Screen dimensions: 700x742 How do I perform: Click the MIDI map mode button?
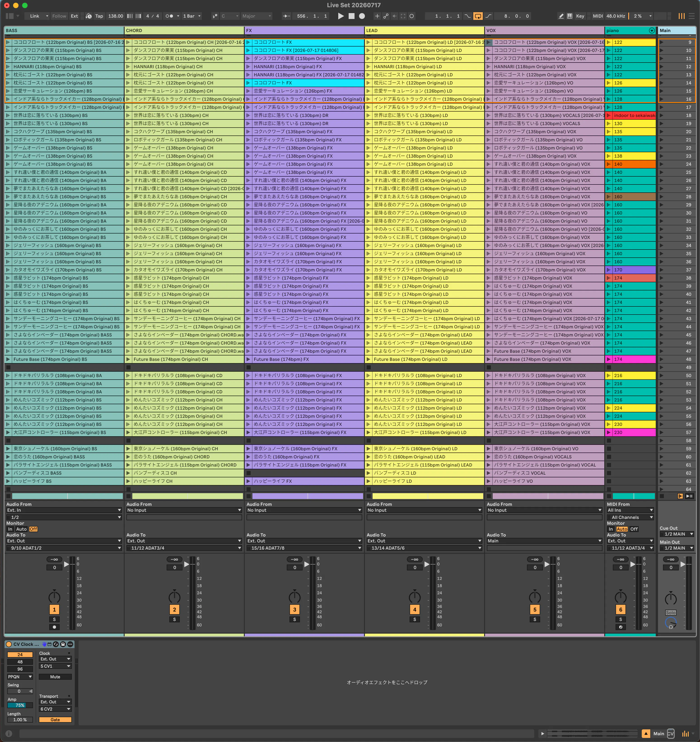click(x=598, y=16)
